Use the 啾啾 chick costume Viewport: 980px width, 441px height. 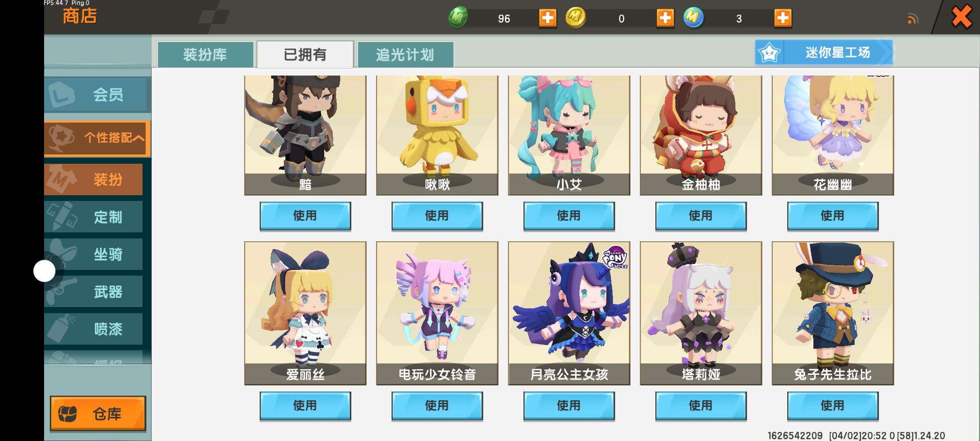tap(437, 216)
